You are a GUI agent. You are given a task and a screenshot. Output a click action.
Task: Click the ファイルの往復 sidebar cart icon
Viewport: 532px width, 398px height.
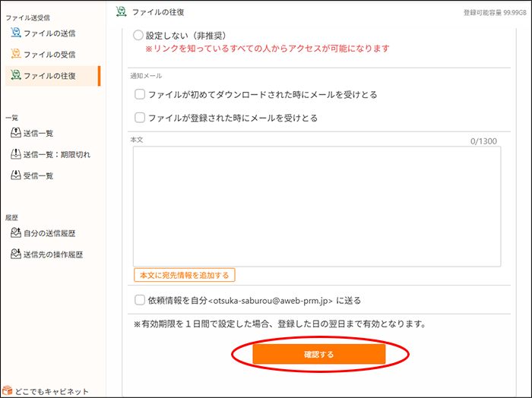coord(16,75)
